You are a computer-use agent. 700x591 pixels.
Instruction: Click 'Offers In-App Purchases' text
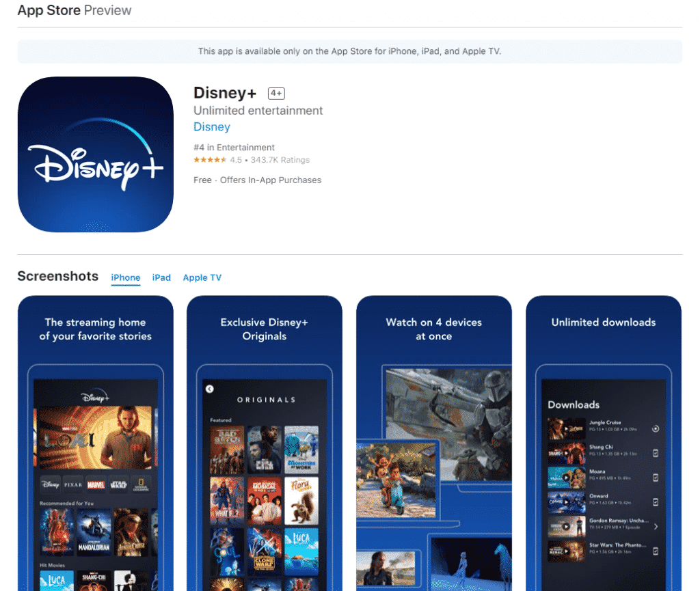point(271,180)
